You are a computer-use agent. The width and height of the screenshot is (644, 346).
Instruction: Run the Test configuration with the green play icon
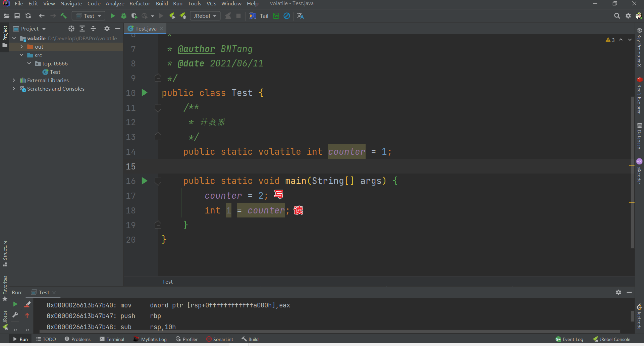(113, 16)
